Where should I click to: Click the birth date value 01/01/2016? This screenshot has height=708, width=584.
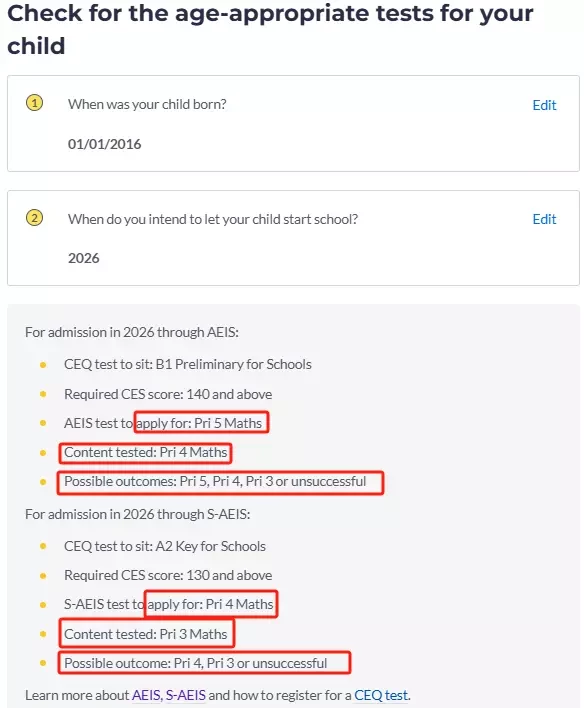click(104, 144)
